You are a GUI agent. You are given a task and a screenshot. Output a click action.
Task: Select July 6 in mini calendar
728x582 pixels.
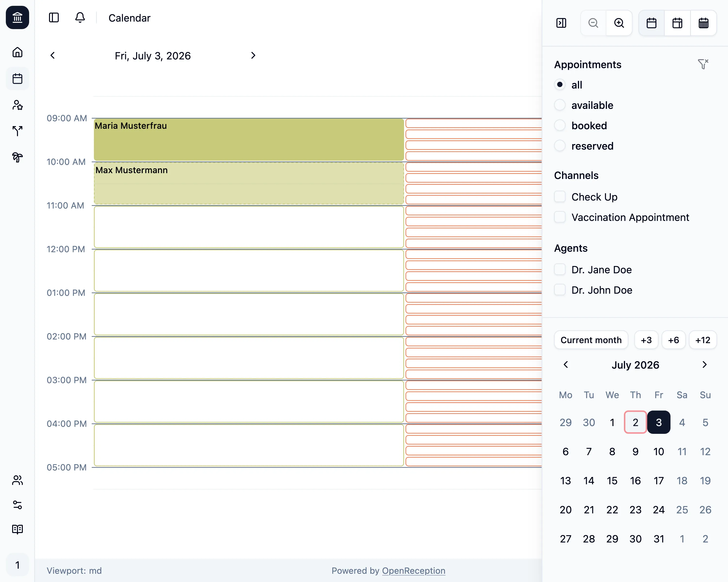[566, 452]
